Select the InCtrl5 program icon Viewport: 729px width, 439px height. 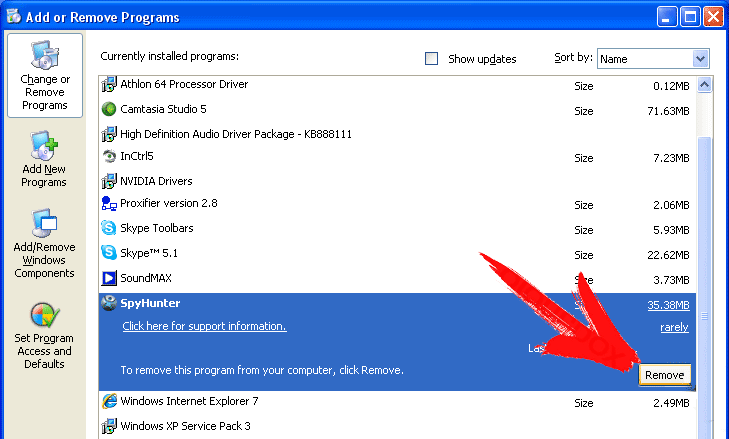[x=109, y=156]
